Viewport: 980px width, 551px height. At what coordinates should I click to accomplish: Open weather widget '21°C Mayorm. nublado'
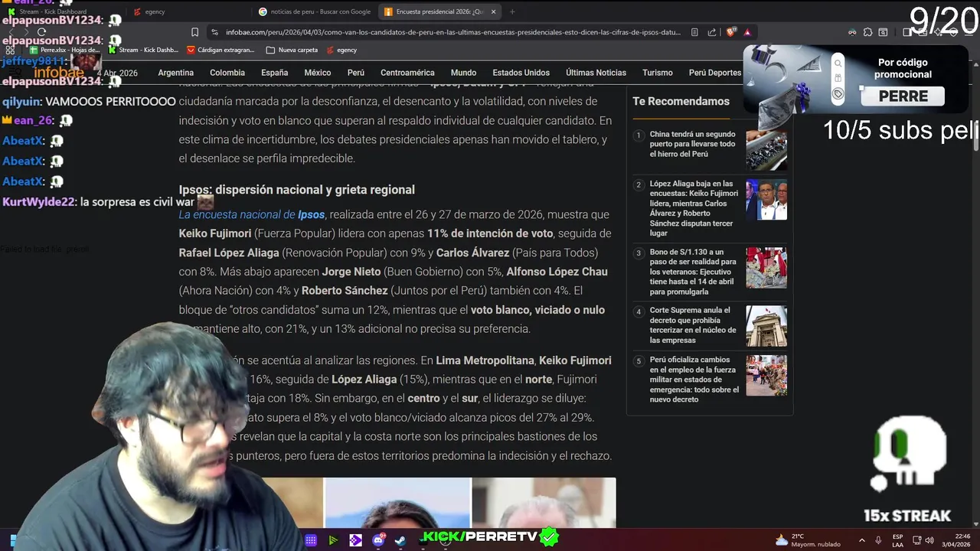pos(808,540)
